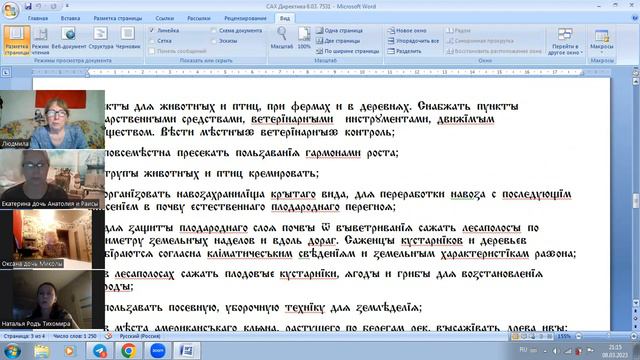Screen dimensions: 640x360
Task: Select the Вид ribbon tab
Action: [284, 18]
